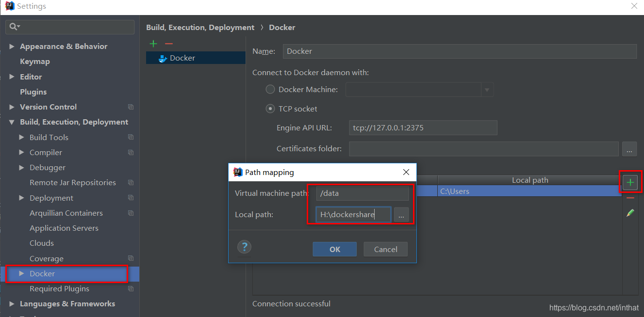Add a new path mapping with plus button
This screenshot has width=644, height=317.
click(630, 182)
